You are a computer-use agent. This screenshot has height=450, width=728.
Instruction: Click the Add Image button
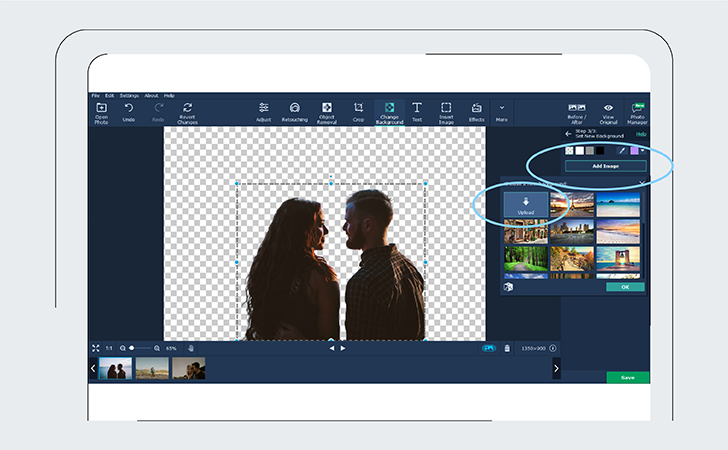tap(605, 165)
